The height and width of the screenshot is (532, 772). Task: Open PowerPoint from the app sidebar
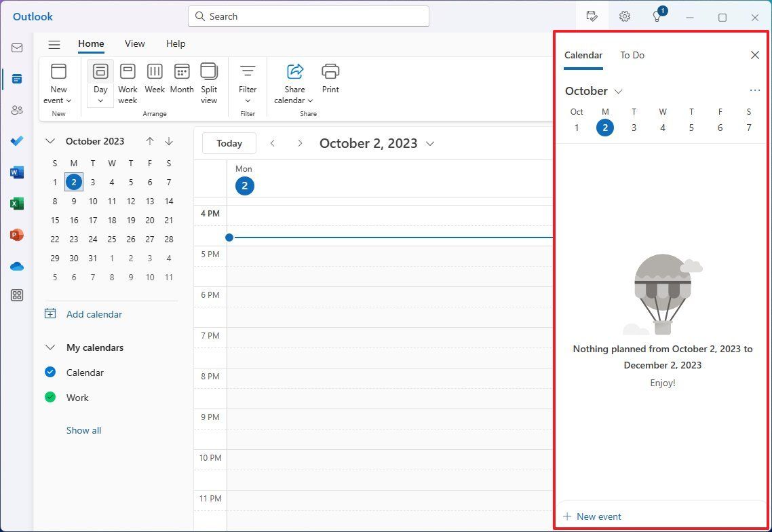[16, 234]
